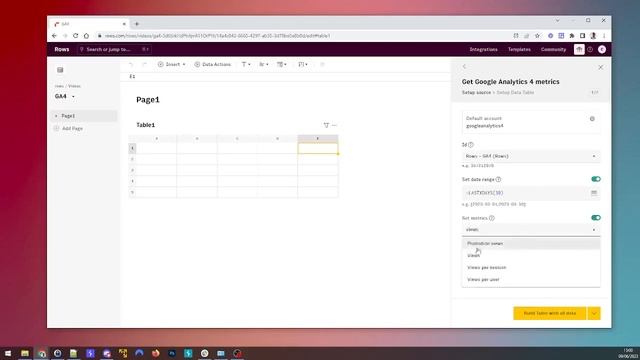Click the Default account settings gear

[x=592, y=119]
